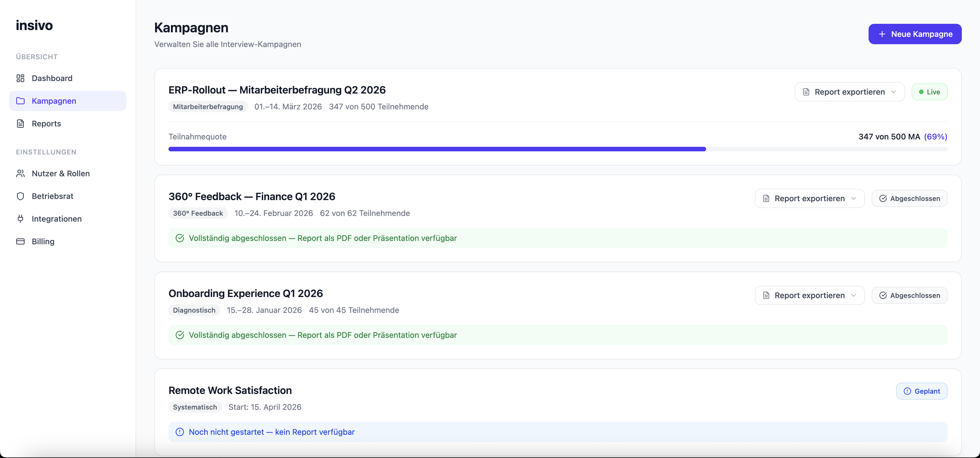Expand Report exportieren for ERP-Rollout campaign
The image size is (980, 458).
849,92
